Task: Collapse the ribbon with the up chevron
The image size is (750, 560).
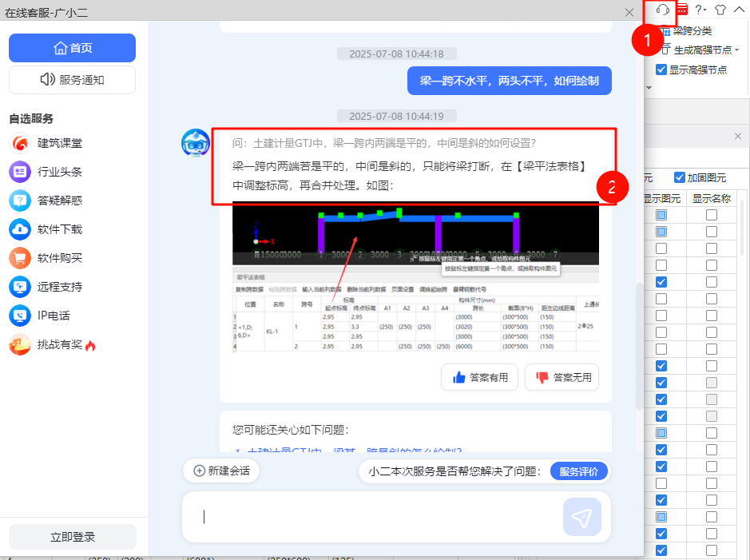Action: point(739,9)
